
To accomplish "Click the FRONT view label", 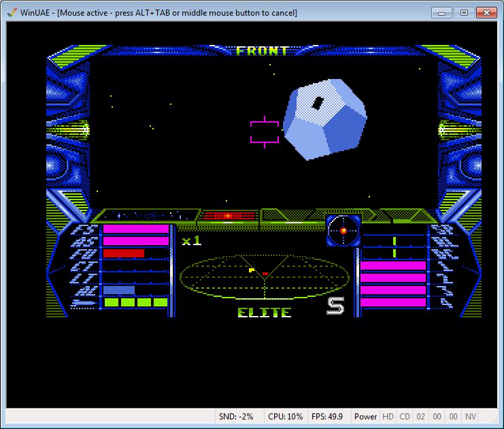I will pyautogui.click(x=262, y=51).
